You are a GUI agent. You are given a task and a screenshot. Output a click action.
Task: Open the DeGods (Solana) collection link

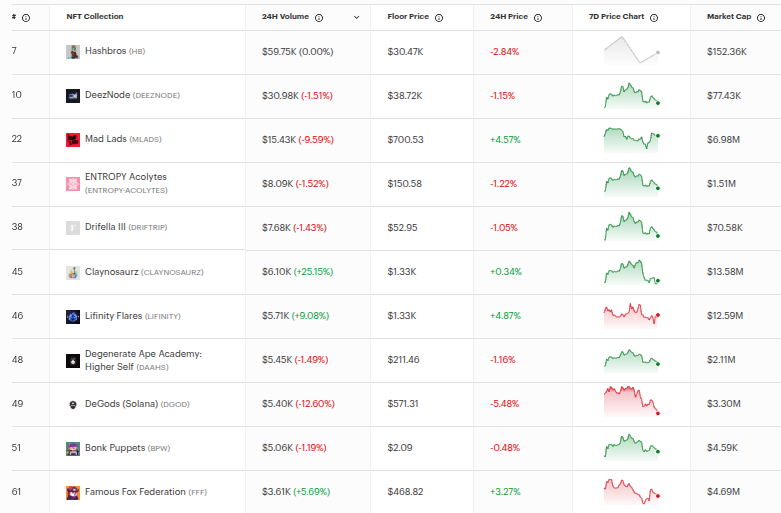tap(137, 403)
